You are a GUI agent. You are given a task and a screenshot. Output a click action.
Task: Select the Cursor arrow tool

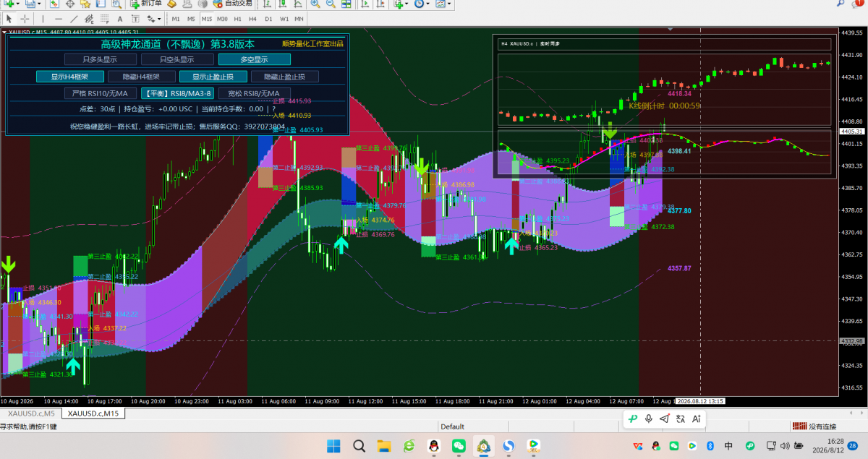pos(9,19)
